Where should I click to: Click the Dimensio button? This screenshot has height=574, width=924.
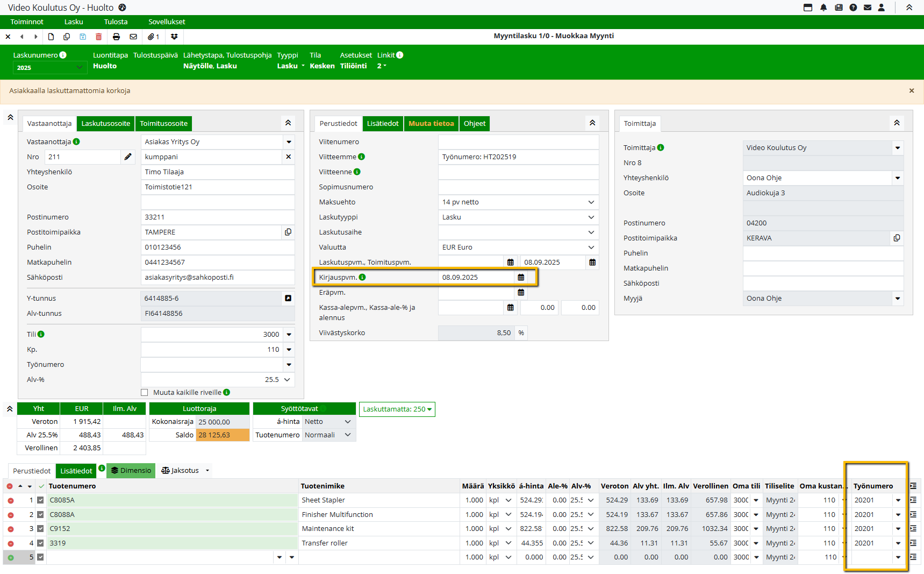click(131, 471)
